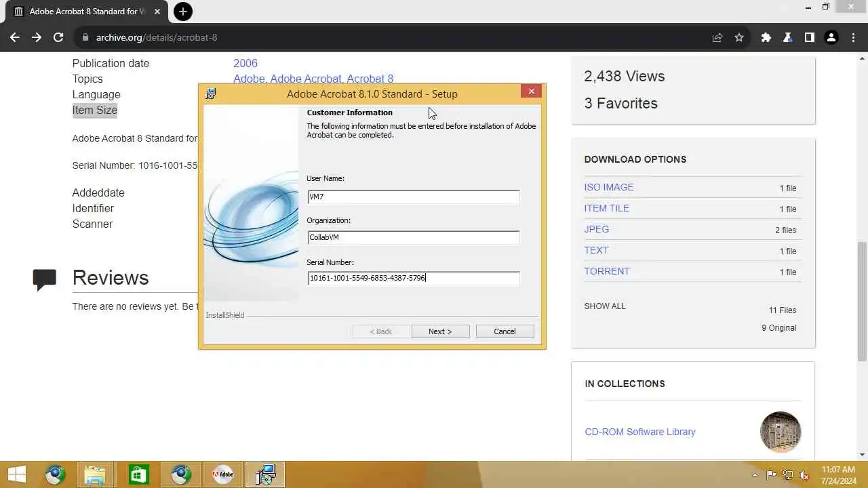Share this page from address bar
The height and width of the screenshot is (488, 868).
(717, 37)
